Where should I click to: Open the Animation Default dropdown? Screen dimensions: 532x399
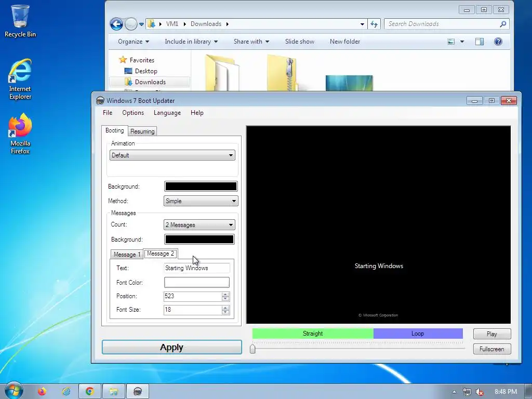click(172, 155)
